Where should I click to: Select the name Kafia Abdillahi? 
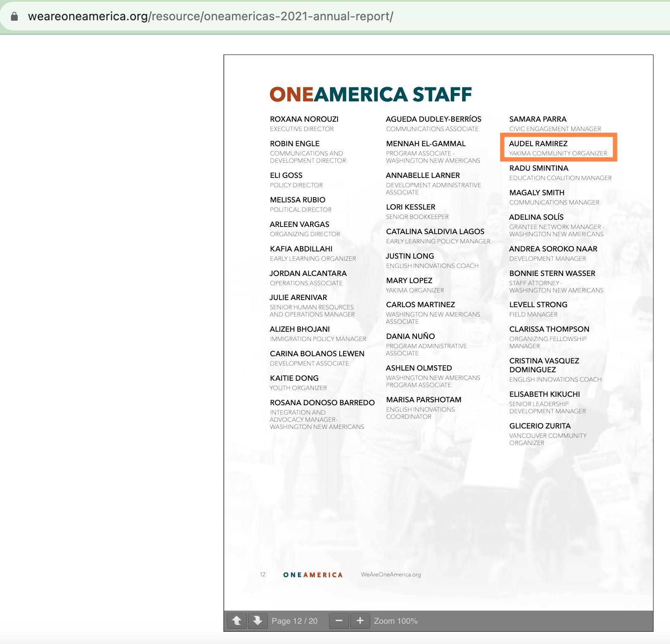[301, 249]
